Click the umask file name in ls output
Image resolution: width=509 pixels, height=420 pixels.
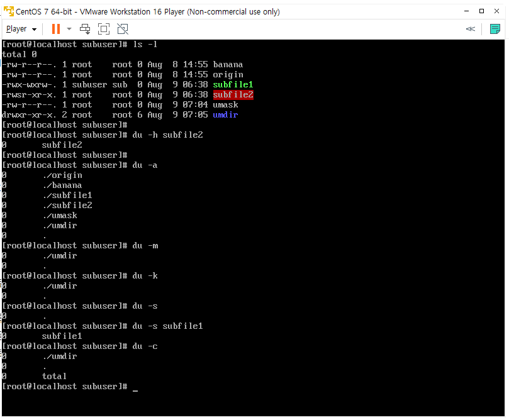[x=225, y=105]
